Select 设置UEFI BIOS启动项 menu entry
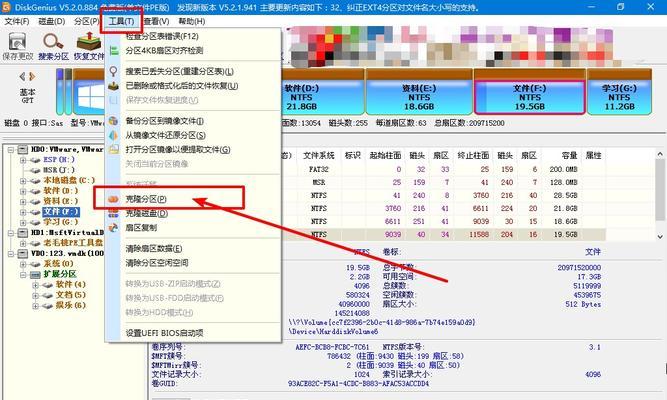Viewport: 667px width, 400px height. 164,333
